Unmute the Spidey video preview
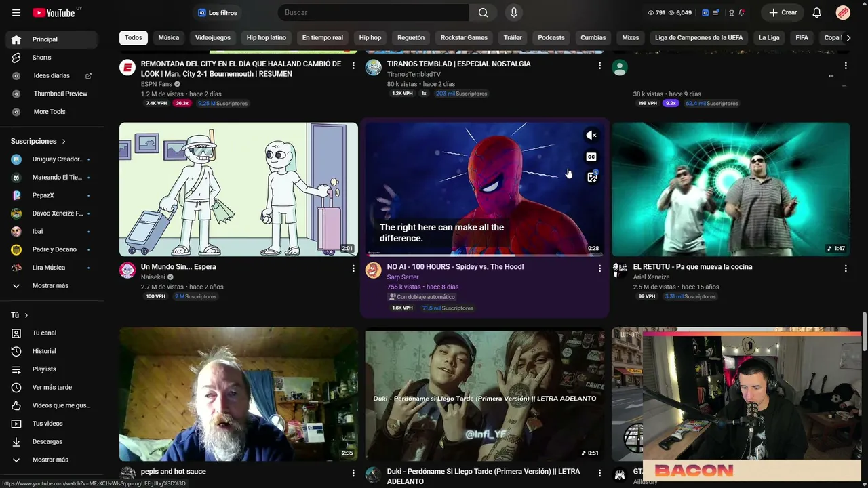 pyautogui.click(x=591, y=136)
